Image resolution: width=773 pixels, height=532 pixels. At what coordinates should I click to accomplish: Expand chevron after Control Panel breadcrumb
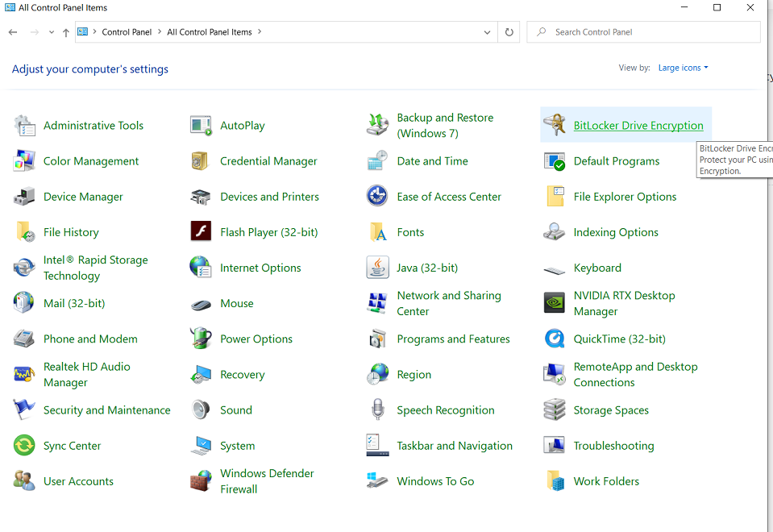point(160,31)
